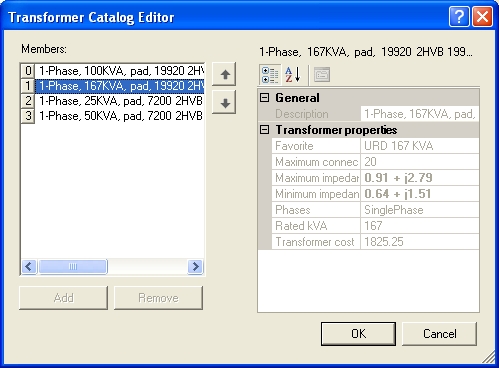Click the horizontal scrollbar thumb
This screenshot has width=499, height=368.
pos(73,267)
